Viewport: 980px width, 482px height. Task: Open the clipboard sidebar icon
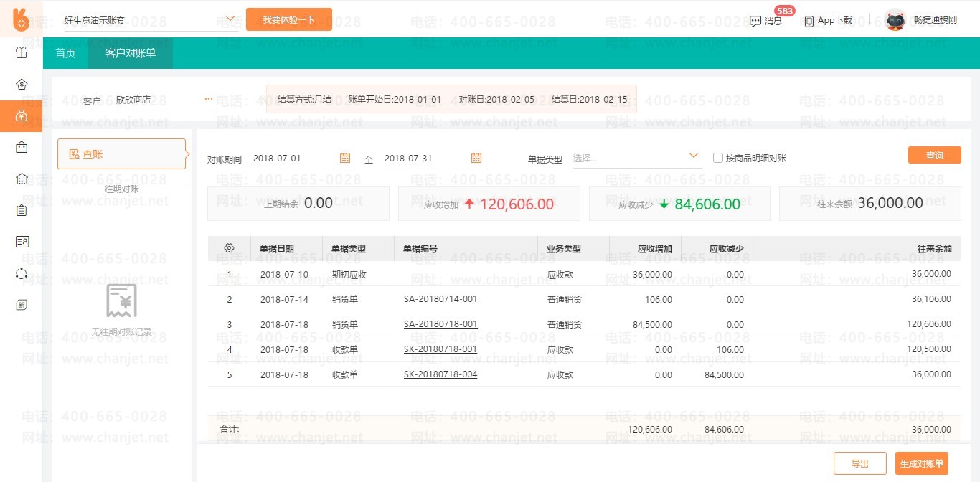pos(22,210)
